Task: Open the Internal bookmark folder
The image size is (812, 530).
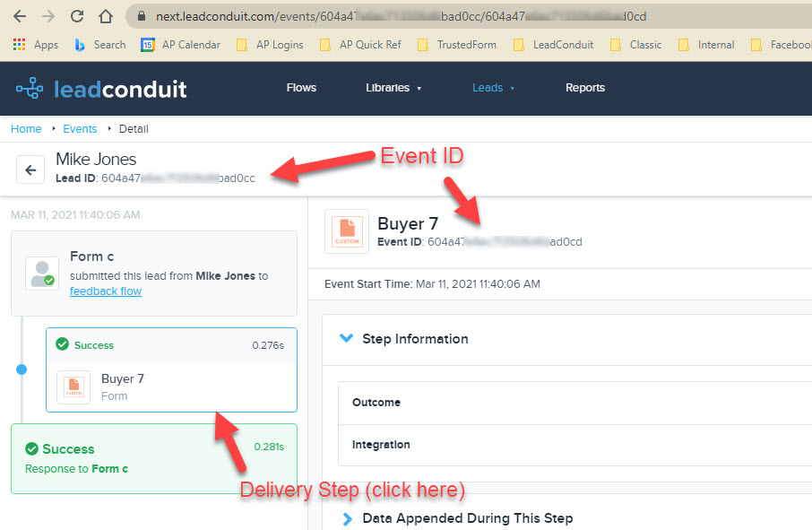Action: (x=706, y=45)
